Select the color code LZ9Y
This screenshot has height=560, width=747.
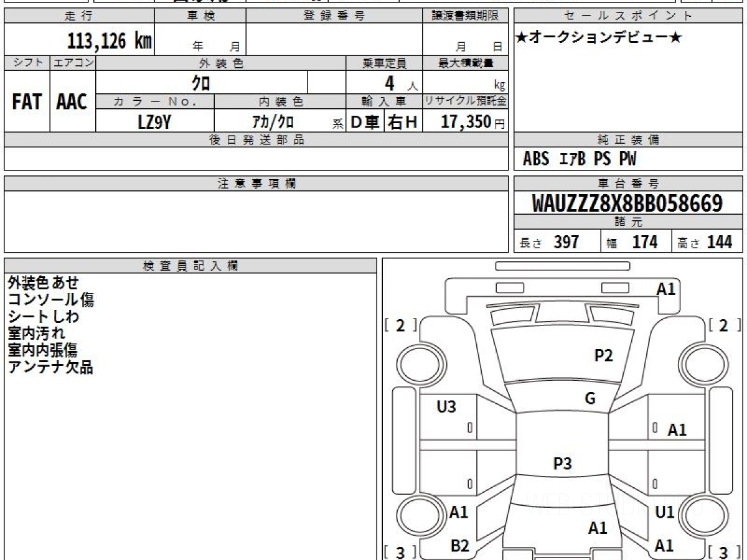point(154,122)
